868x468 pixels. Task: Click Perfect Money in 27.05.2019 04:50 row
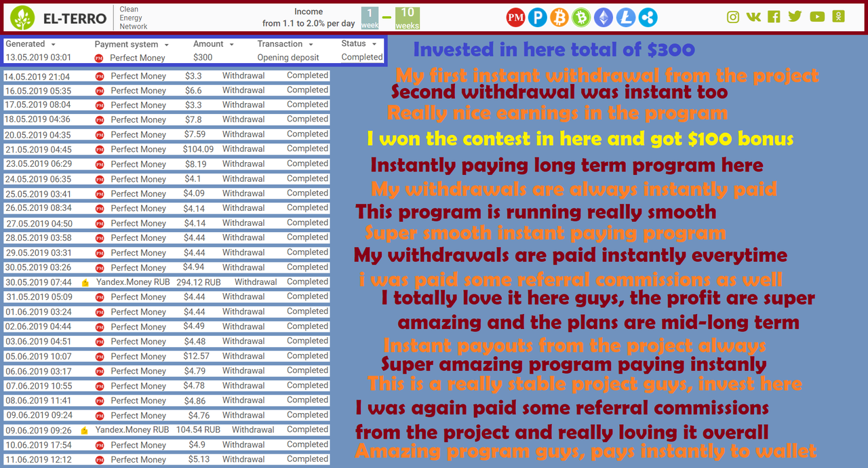point(138,224)
